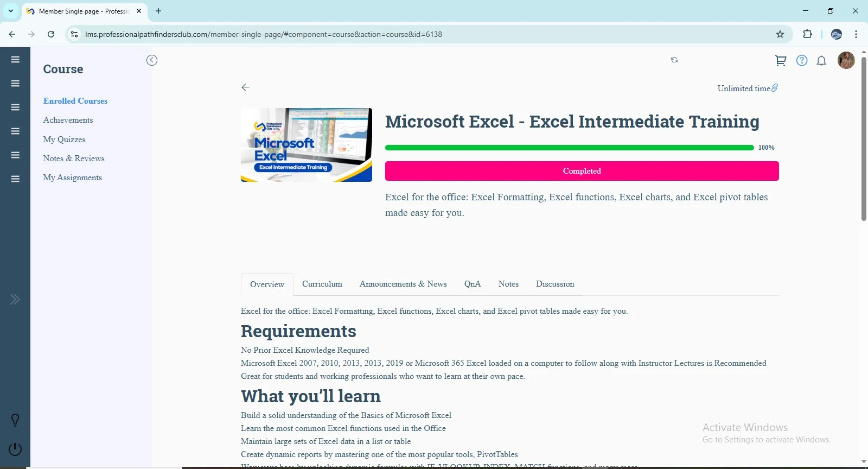868x469 pixels.
Task: Click the page vertical scrollbar
Action: (x=864, y=138)
